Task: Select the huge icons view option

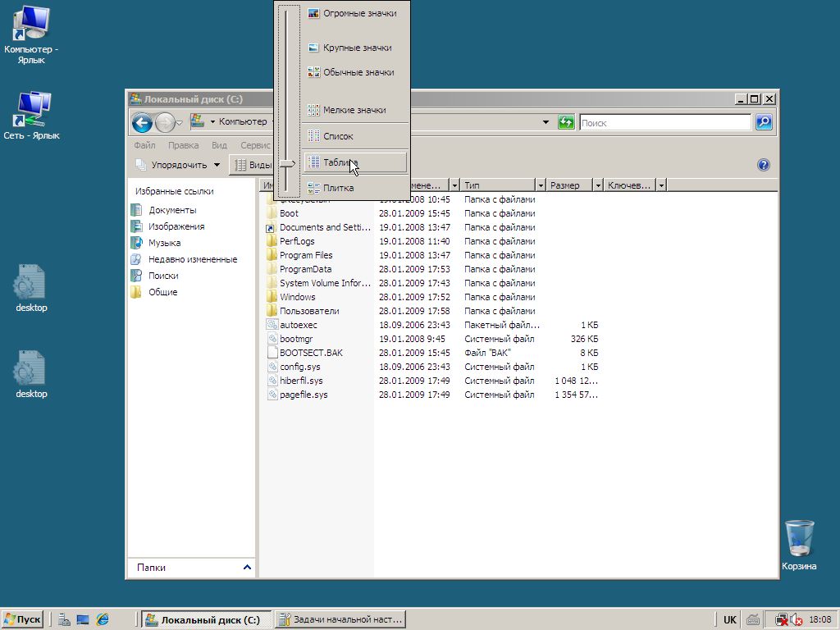Action: click(354, 14)
